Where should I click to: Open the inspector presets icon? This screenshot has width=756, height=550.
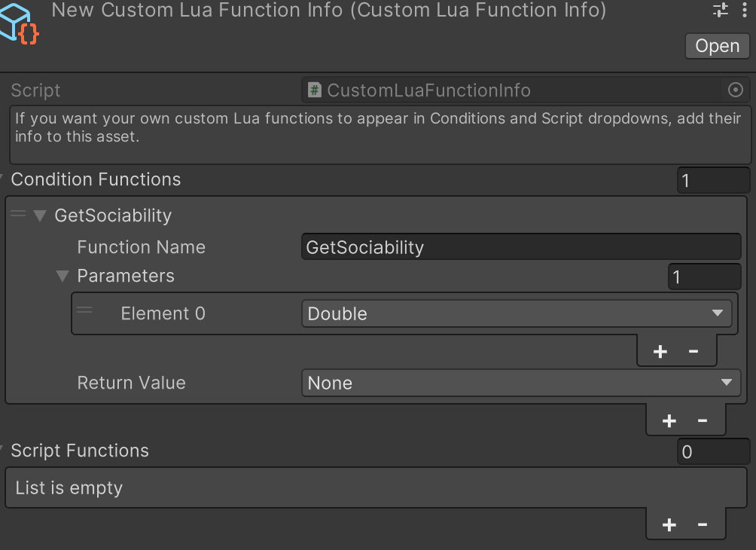tap(721, 10)
